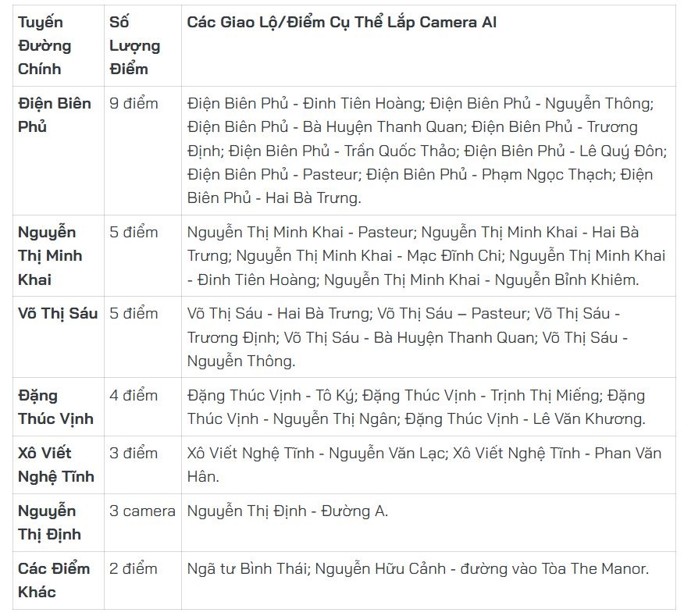Click the 'Số Lượng Điểm' column header
691x616 pixels.
[134, 45]
